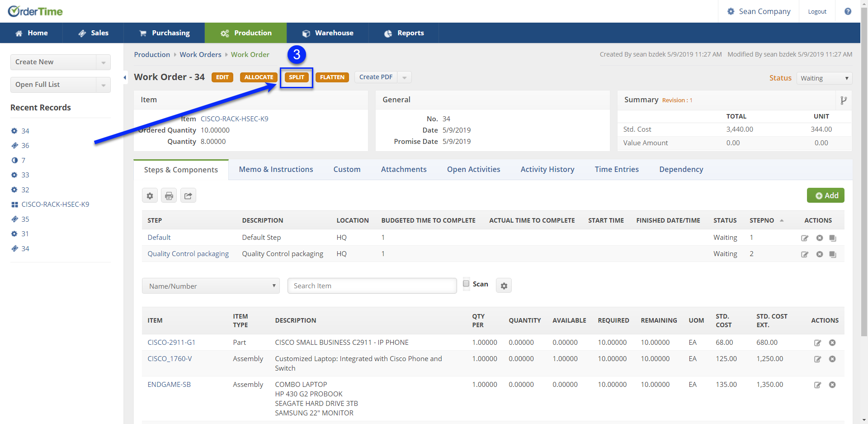This screenshot has width=868, height=424.
Task: Open the Warehouse menu
Action: pyautogui.click(x=328, y=33)
